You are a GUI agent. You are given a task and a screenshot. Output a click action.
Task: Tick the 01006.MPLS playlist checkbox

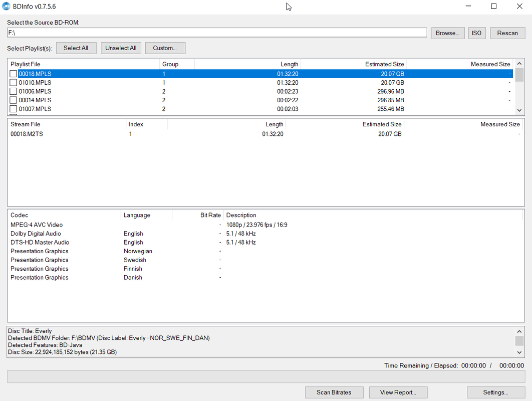(13, 91)
